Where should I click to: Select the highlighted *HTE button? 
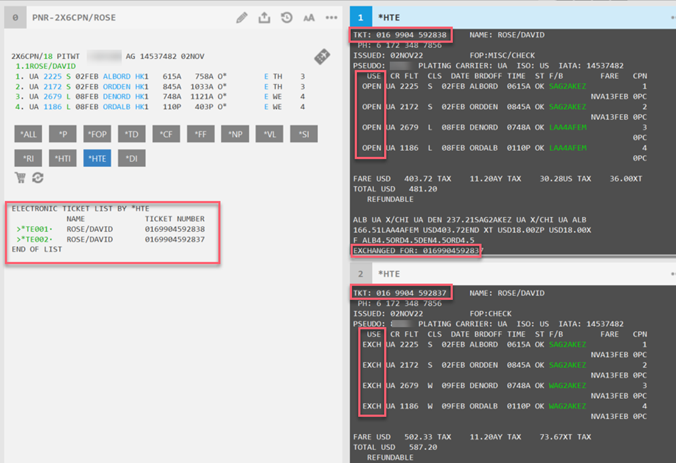pos(97,158)
